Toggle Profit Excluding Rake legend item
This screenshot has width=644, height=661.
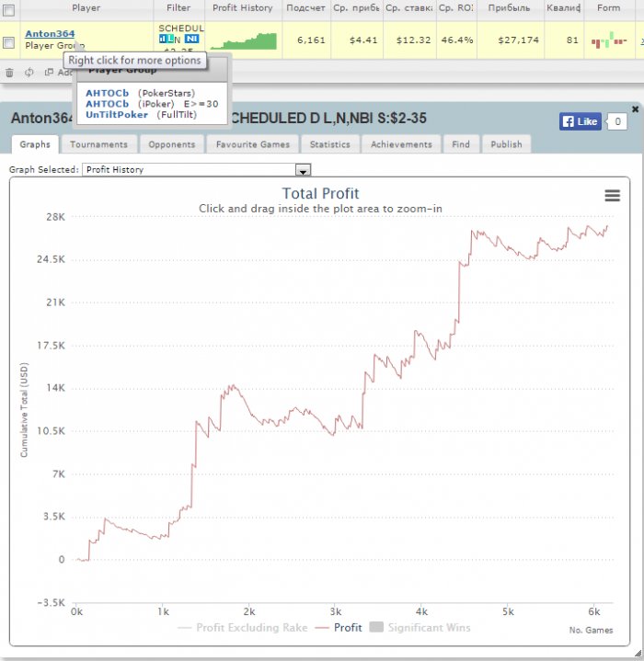coord(243,627)
